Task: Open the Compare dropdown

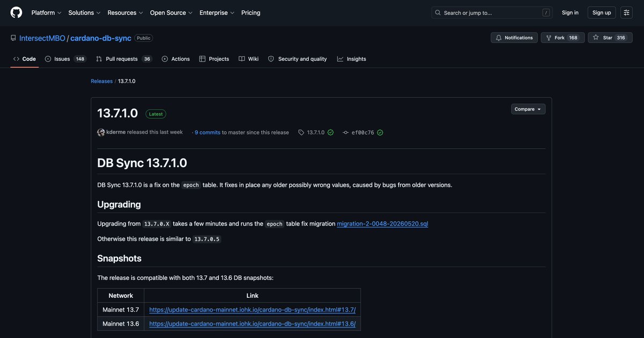Action: (528, 109)
